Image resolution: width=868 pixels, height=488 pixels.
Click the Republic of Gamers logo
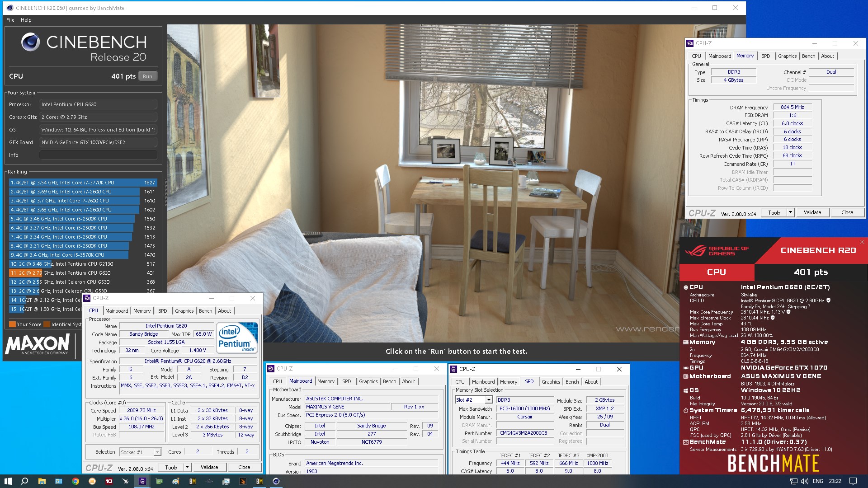[717, 251]
